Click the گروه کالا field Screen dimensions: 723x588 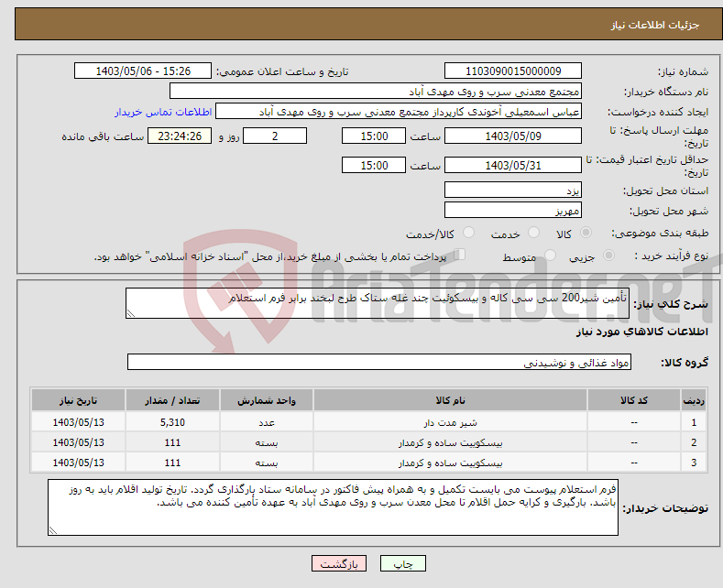pos(379,362)
